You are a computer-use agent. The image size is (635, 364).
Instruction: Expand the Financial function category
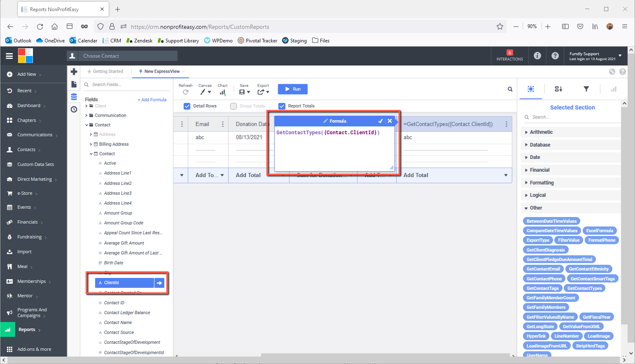(571, 170)
